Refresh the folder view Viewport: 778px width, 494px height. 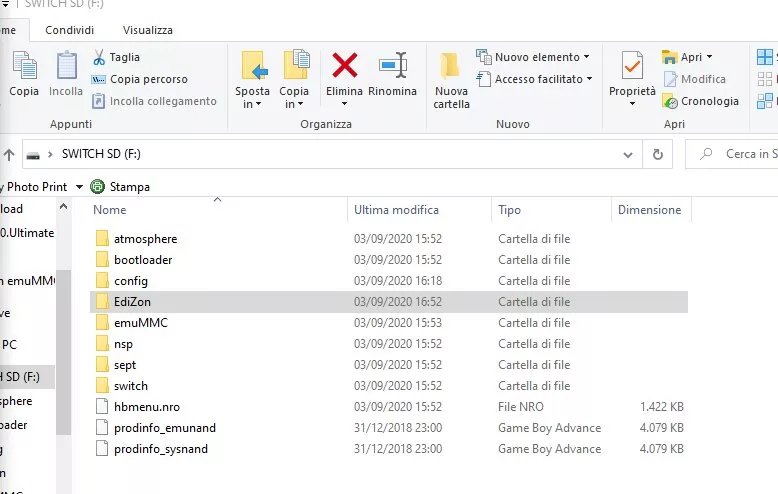pos(657,154)
